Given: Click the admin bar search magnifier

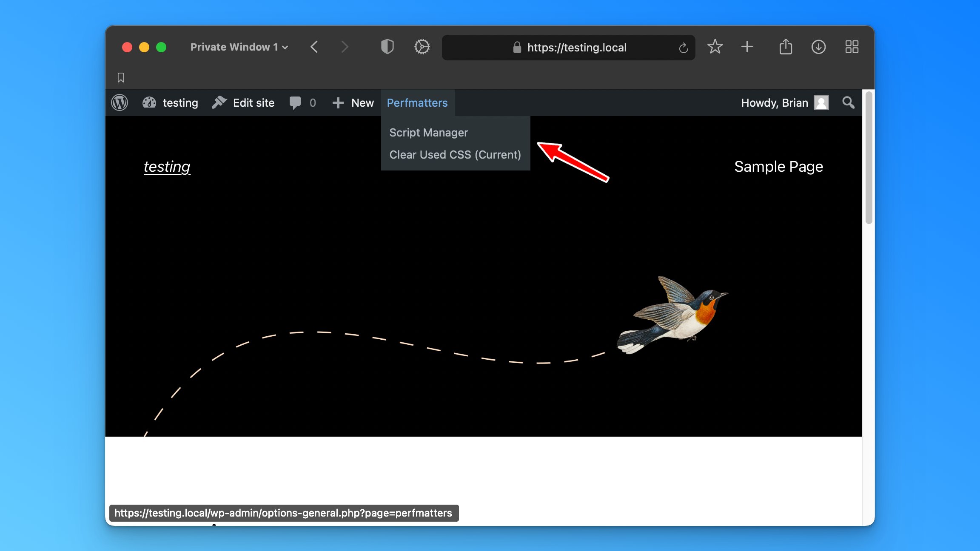Looking at the screenshot, I should [848, 103].
